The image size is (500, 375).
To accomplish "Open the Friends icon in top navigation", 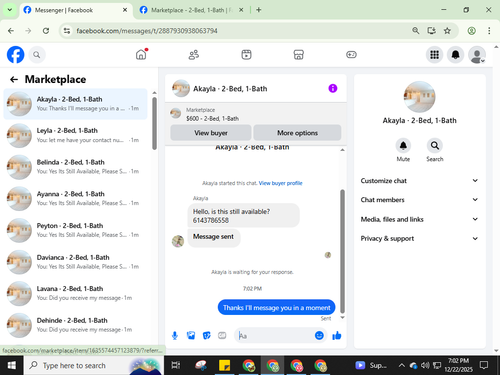I will click(194, 55).
